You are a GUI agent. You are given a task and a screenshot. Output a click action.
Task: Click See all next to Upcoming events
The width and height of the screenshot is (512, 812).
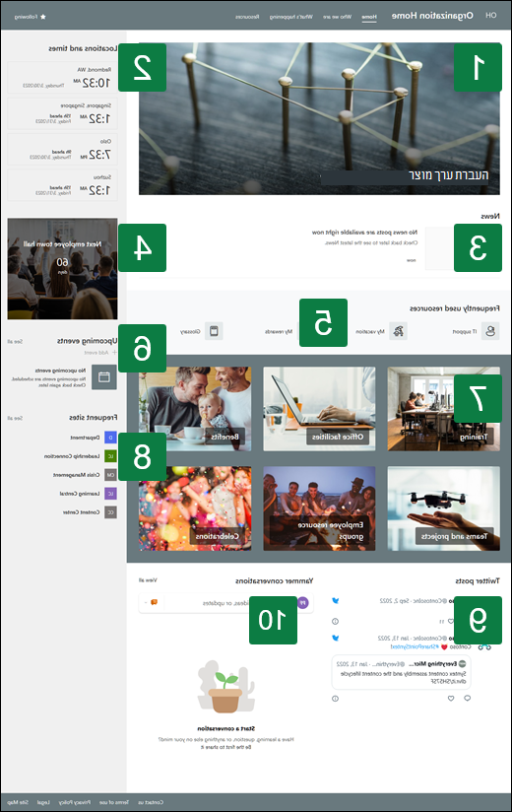click(x=15, y=342)
